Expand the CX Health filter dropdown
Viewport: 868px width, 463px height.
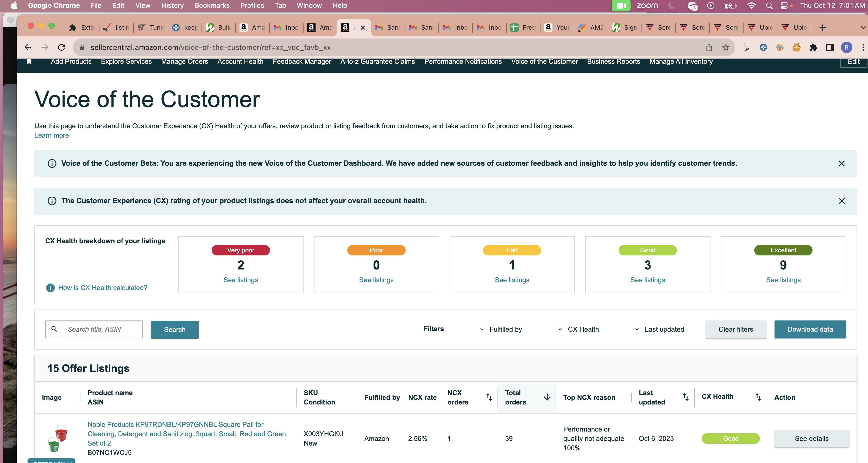[x=578, y=329]
